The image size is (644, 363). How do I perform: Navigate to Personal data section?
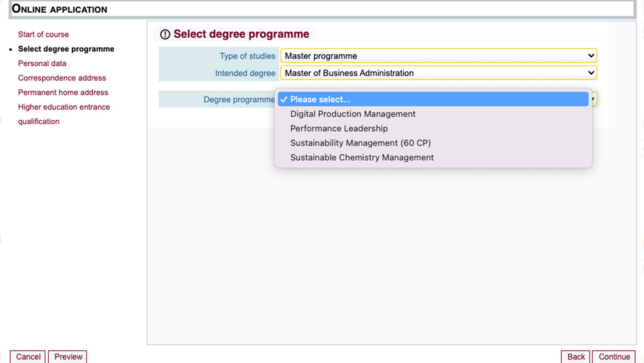click(42, 63)
